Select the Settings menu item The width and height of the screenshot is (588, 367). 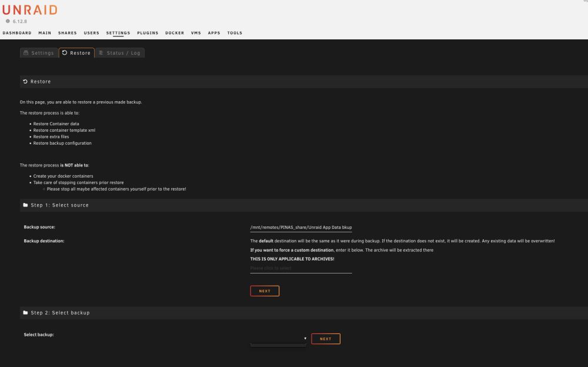click(x=118, y=33)
